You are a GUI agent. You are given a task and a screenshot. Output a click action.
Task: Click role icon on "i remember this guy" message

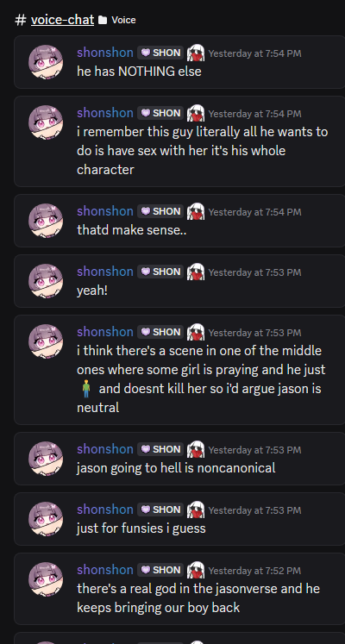click(x=196, y=113)
